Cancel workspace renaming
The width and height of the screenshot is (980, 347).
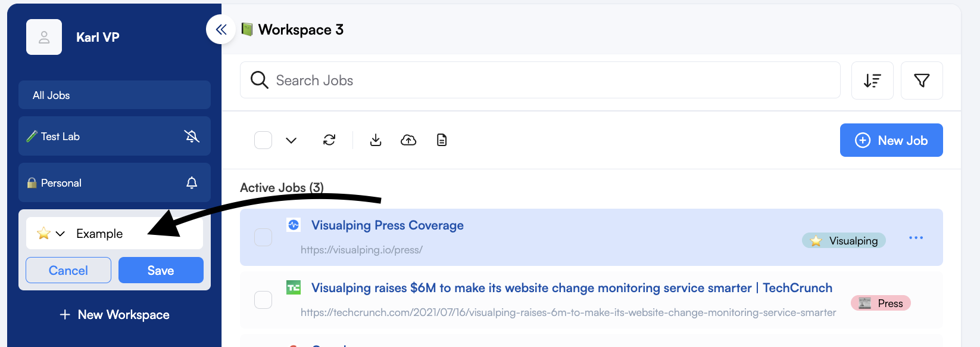coord(68,270)
